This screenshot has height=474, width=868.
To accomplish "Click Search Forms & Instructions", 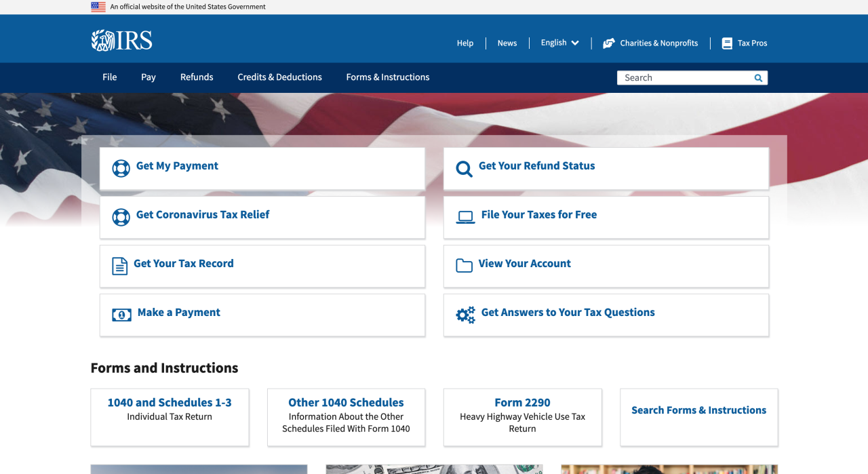I will pyautogui.click(x=698, y=410).
